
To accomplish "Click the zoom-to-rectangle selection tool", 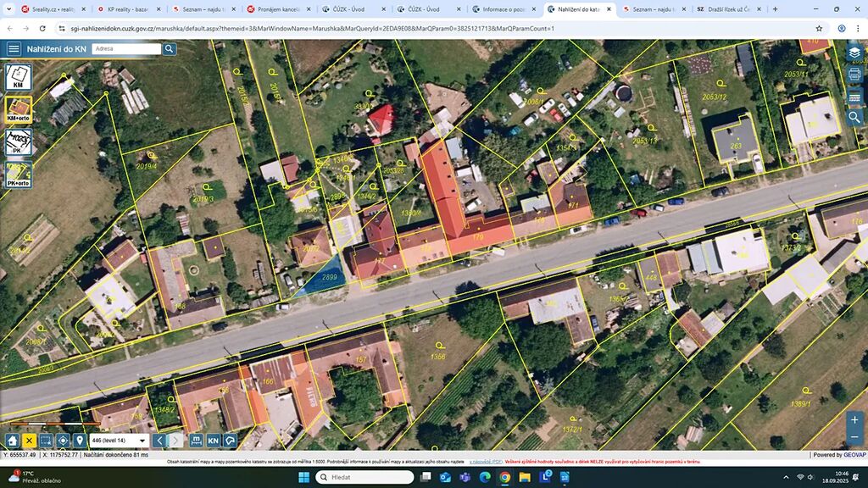I will 46,441.
